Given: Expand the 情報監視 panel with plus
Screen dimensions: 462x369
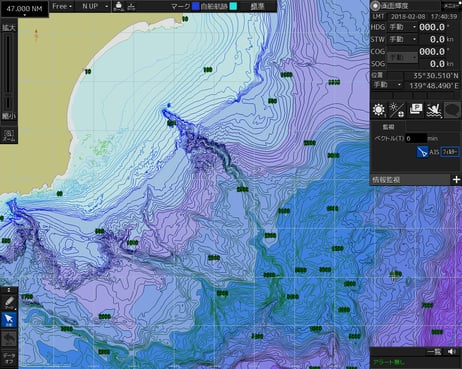Looking at the screenshot, I should click(456, 180).
